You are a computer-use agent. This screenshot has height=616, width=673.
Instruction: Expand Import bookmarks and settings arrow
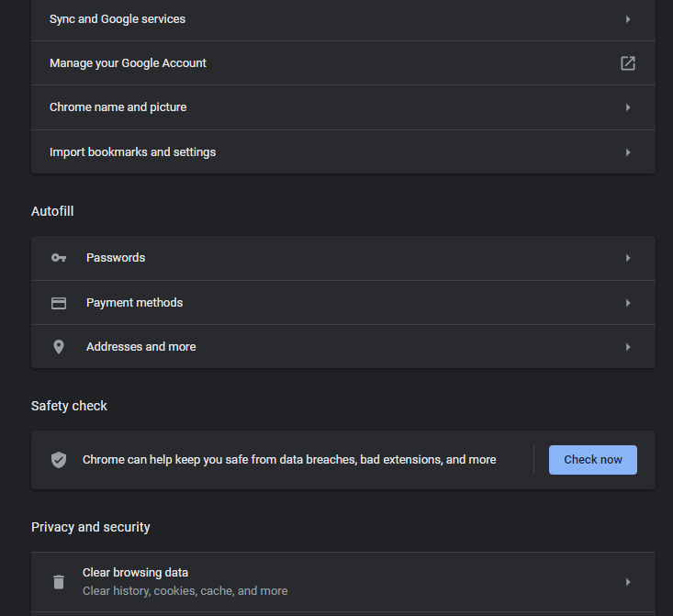point(628,152)
